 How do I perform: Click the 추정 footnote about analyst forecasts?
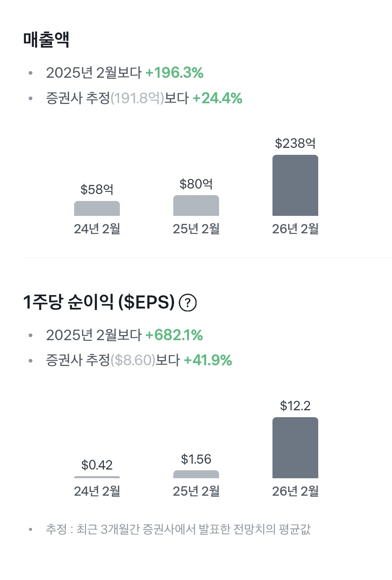point(178,529)
